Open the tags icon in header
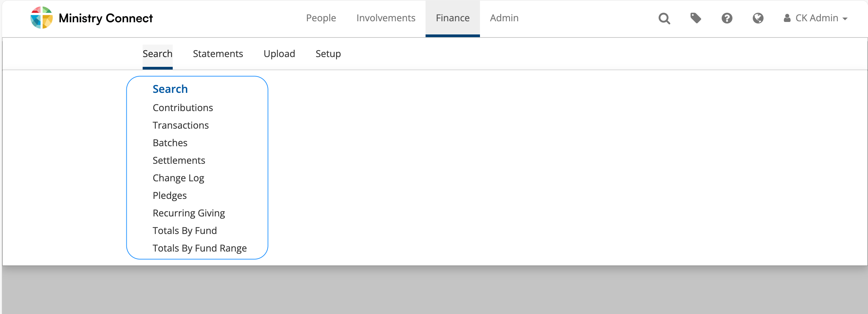 pyautogui.click(x=696, y=18)
